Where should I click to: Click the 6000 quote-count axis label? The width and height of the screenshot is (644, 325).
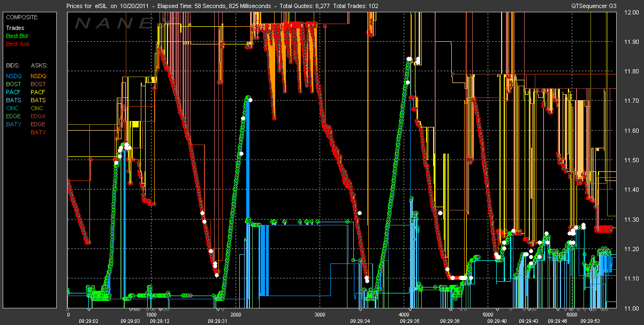point(572,315)
